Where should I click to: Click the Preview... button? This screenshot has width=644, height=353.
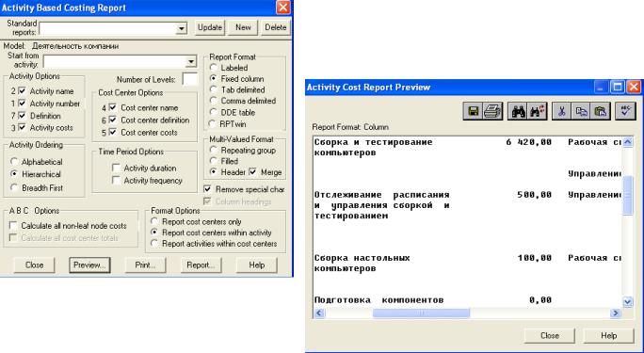pyautogui.click(x=89, y=265)
